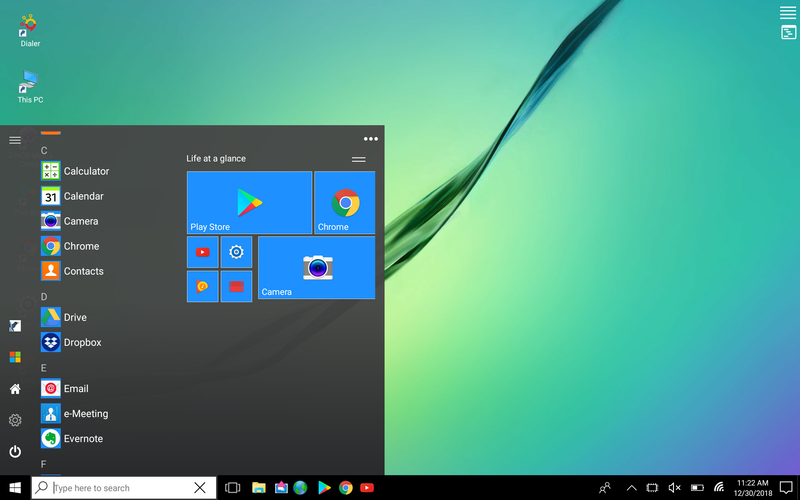
Task: Toggle the muted speaker icon
Action: pyautogui.click(x=674, y=488)
